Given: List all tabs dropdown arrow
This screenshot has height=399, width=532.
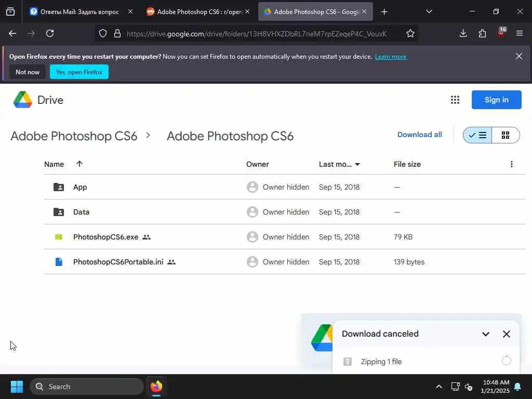Looking at the screenshot, I should click(429, 11).
